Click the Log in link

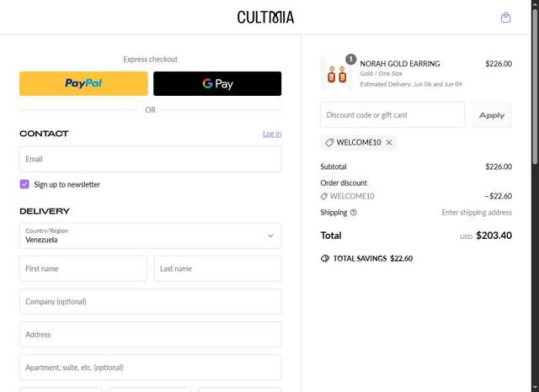tap(272, 134)
